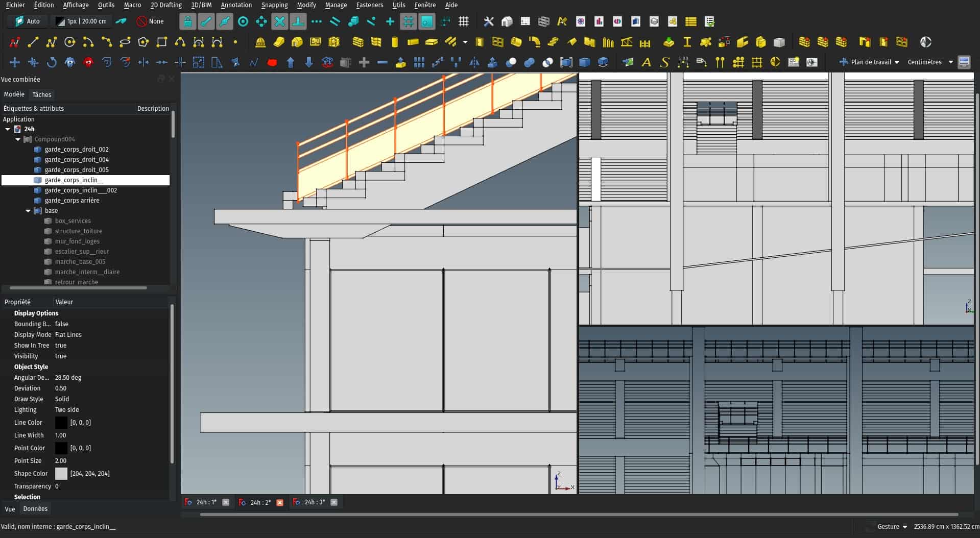Click the Shape Color swatch in properties
Viewport: 980px width, 538px height.
pos(61,474)
